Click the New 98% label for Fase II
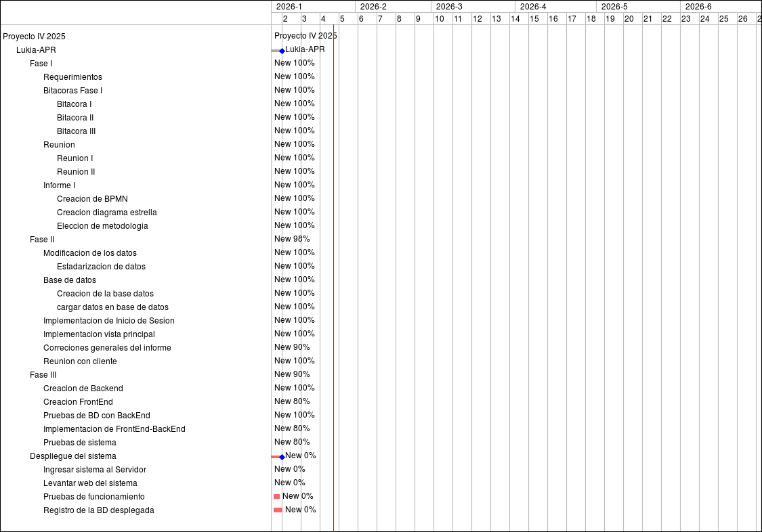Screen dimensions: 762x532 point(292,239)
